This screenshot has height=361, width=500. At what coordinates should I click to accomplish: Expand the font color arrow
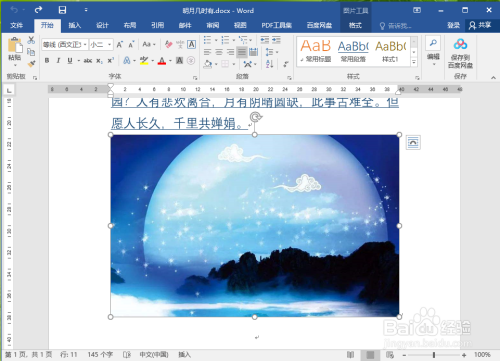coord(170,61)
